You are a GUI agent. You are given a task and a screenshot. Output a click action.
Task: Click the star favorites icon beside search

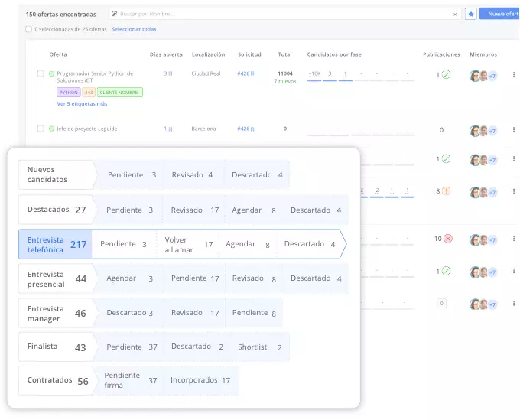point(471,14)
